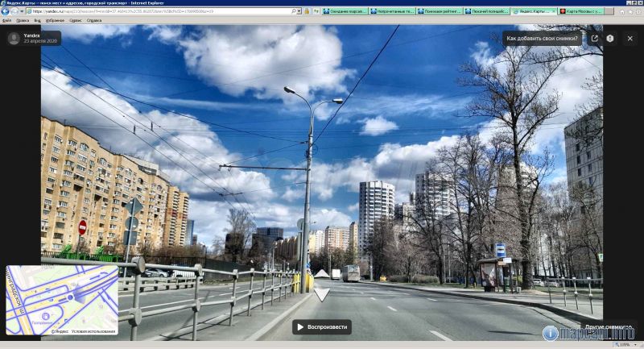The height and width of the screenshot is (349, 644).
Task: Click the Yandex author avatar icon
Action: [x=14, y=38]
